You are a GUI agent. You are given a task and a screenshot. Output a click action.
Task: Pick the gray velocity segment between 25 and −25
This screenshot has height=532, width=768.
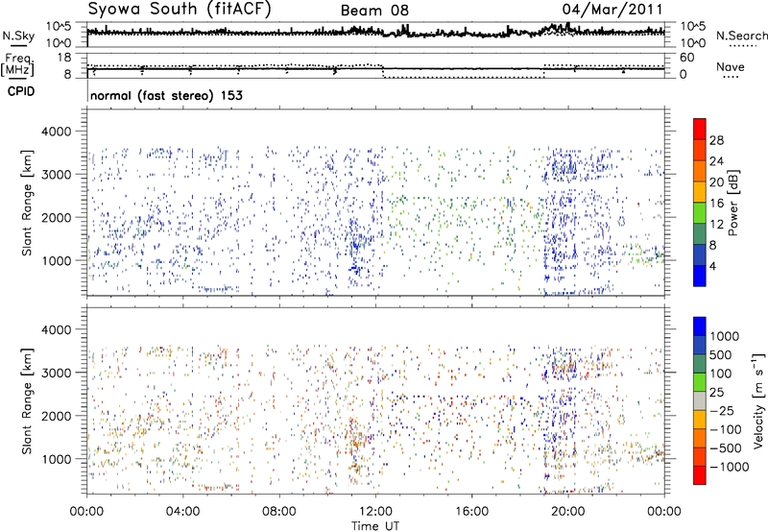(700, 400)
